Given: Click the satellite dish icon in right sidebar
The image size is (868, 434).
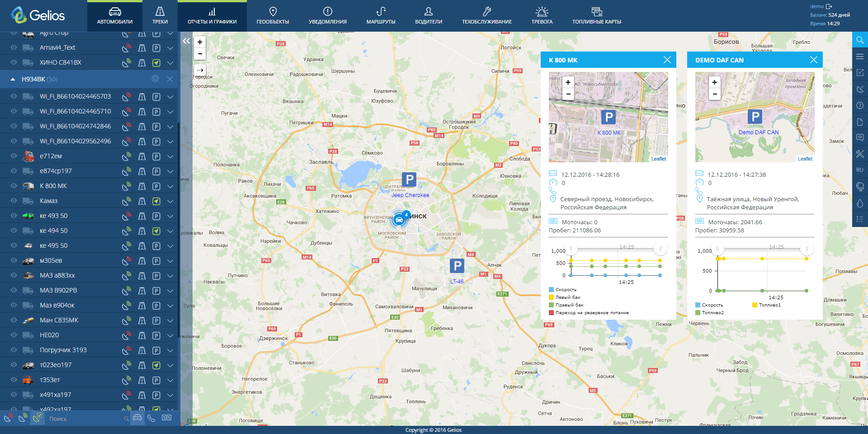Looking at the screenshot, I should [860, 89].
